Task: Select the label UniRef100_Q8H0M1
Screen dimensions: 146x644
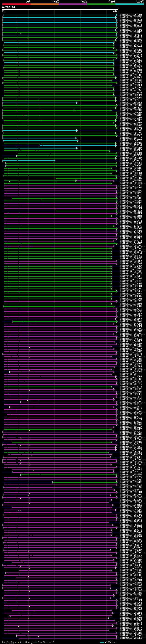Action: click(x=131, y=50)
